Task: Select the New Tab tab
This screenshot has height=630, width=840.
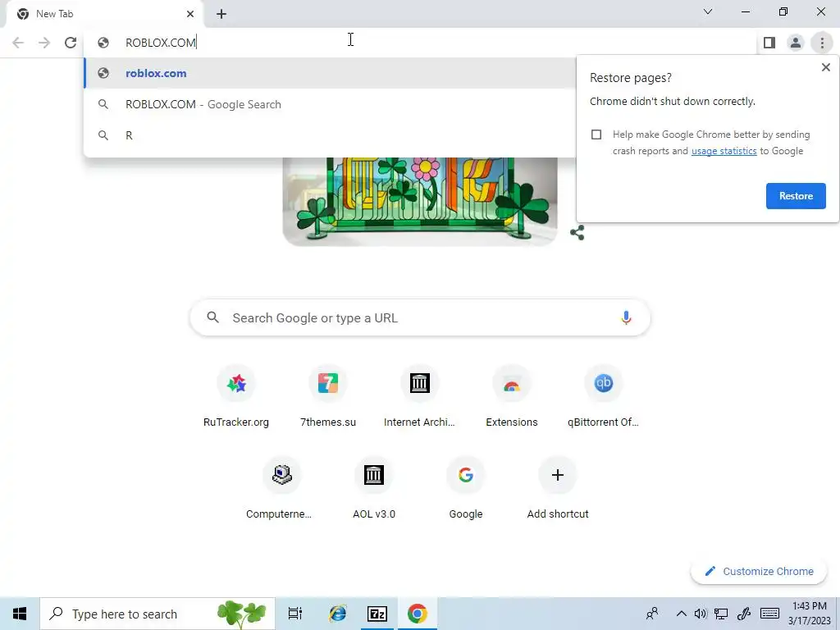Action: click(104, 14)
